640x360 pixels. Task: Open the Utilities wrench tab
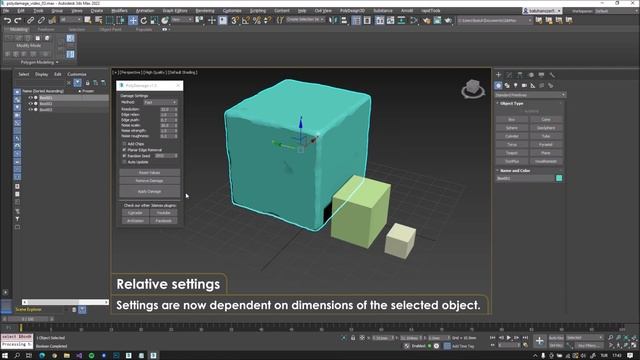[x=552, y=75]
